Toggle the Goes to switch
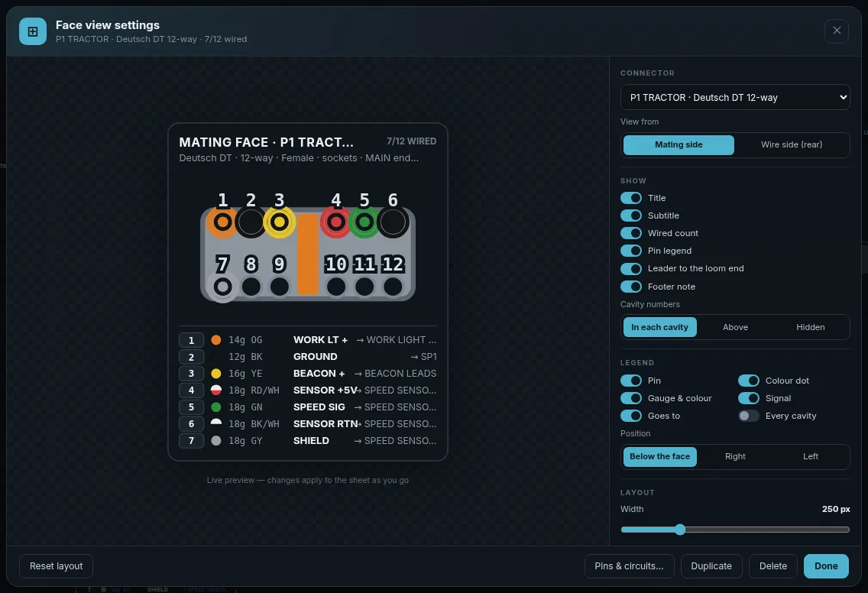 pos(630,416)
